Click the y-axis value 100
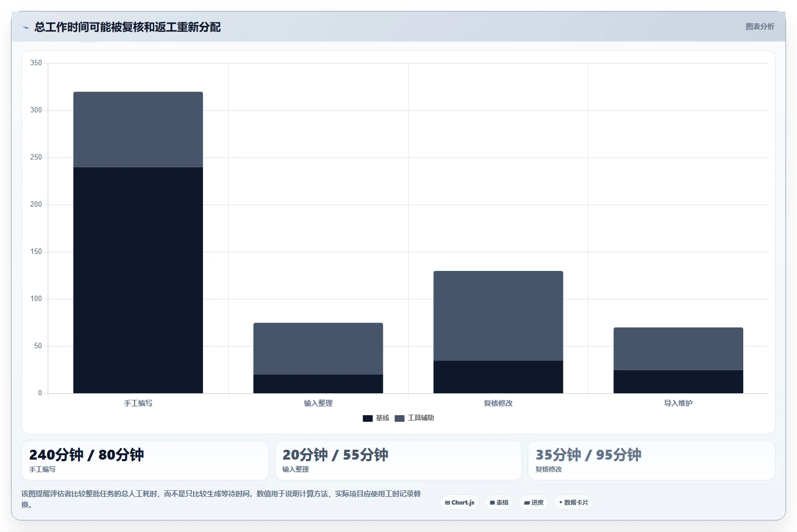Viewport: 797px width, 532px height. click(x=36, y=299)
